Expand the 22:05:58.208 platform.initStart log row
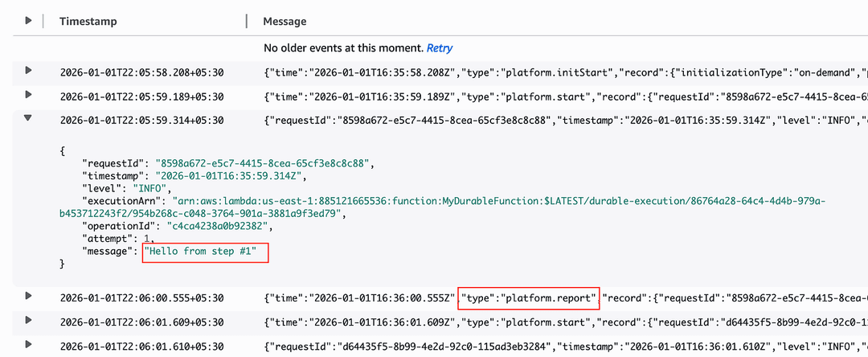The image size is (868, 357). 28,70
